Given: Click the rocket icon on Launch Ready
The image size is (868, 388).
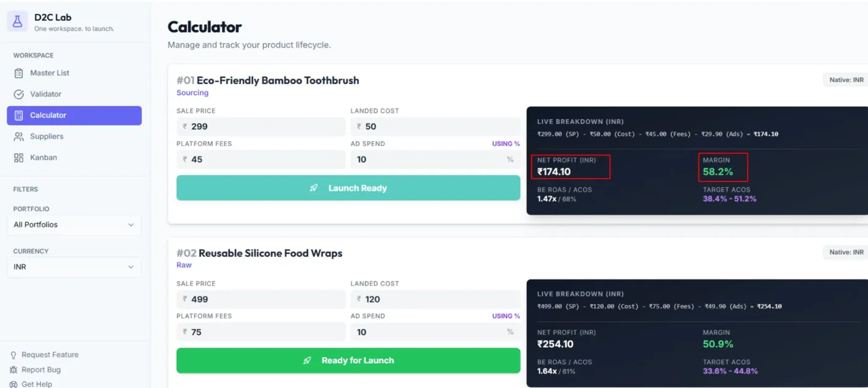Looking at the screenshot, I should [x=314, y=188].
